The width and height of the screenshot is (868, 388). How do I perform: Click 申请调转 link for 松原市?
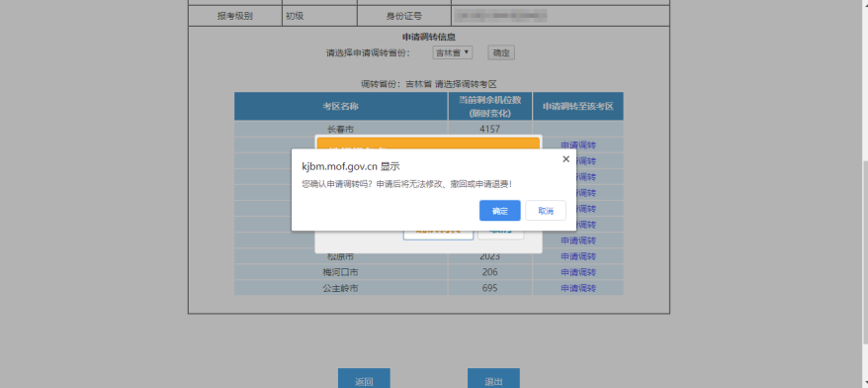578,256
